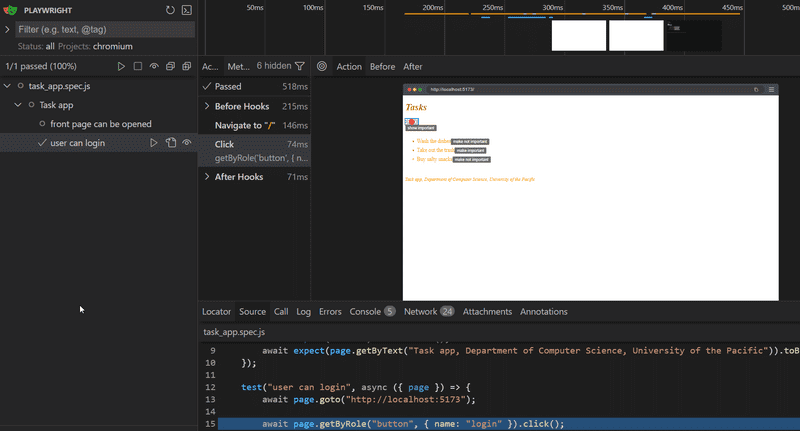
Task: Select the Click action row
Action: pyautogui.click(x=254, y=150)
